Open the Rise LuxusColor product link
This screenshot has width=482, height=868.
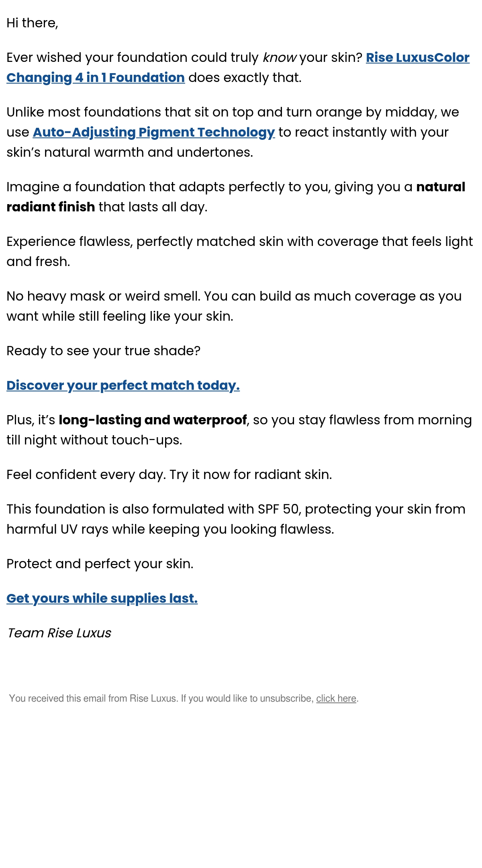click(417, 57)
